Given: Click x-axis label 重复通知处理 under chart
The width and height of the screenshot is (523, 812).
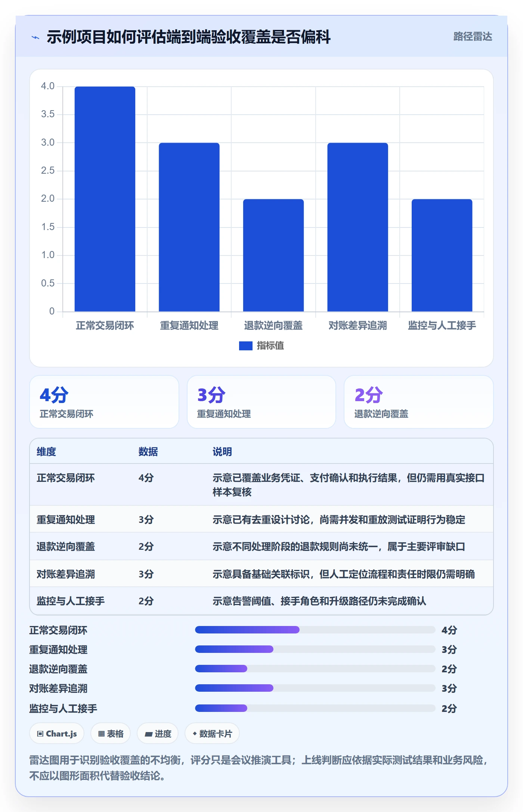Looking at the screenshot, I should (189, 326).
